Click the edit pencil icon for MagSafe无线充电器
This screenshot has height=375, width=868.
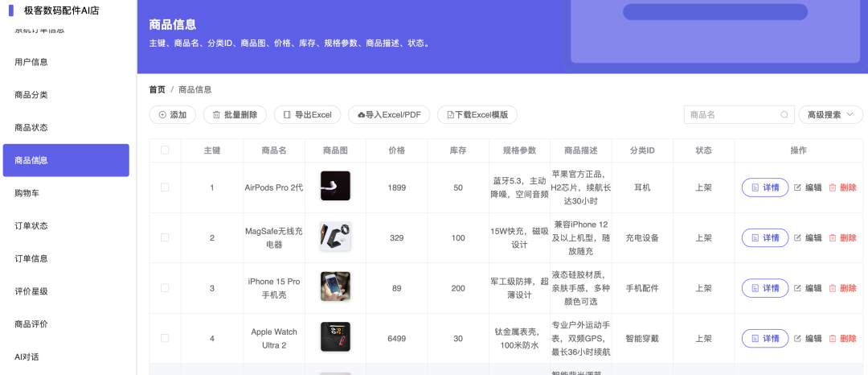pyautogui.click(x=798, y=237)
